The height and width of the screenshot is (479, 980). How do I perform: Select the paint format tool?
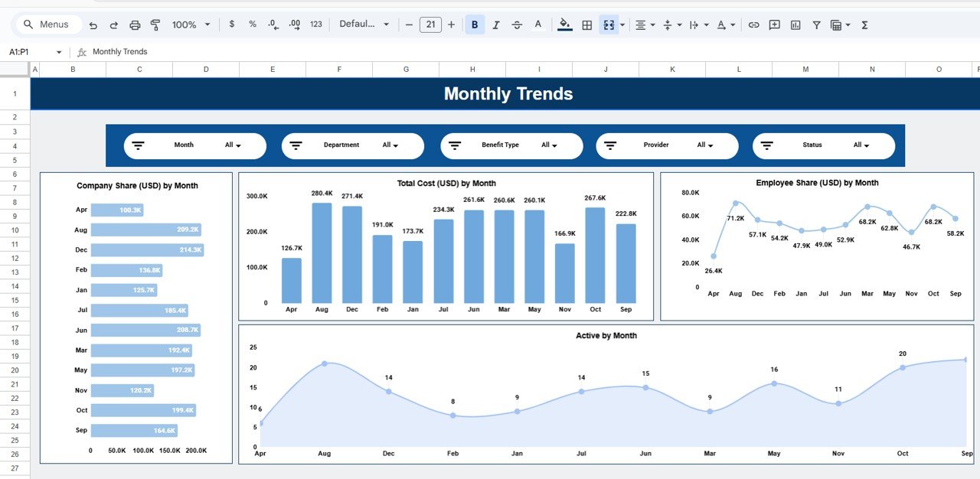coord(154,24)
